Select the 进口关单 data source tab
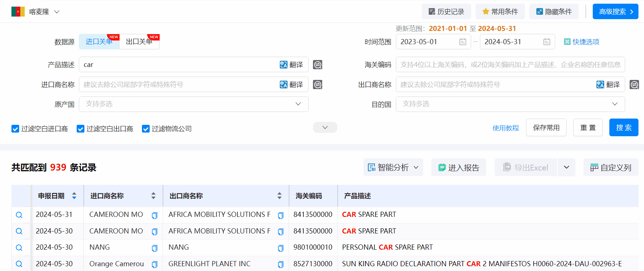Viewport: 644px width, 271px height. pyautogui.click(x=99, y=42)
